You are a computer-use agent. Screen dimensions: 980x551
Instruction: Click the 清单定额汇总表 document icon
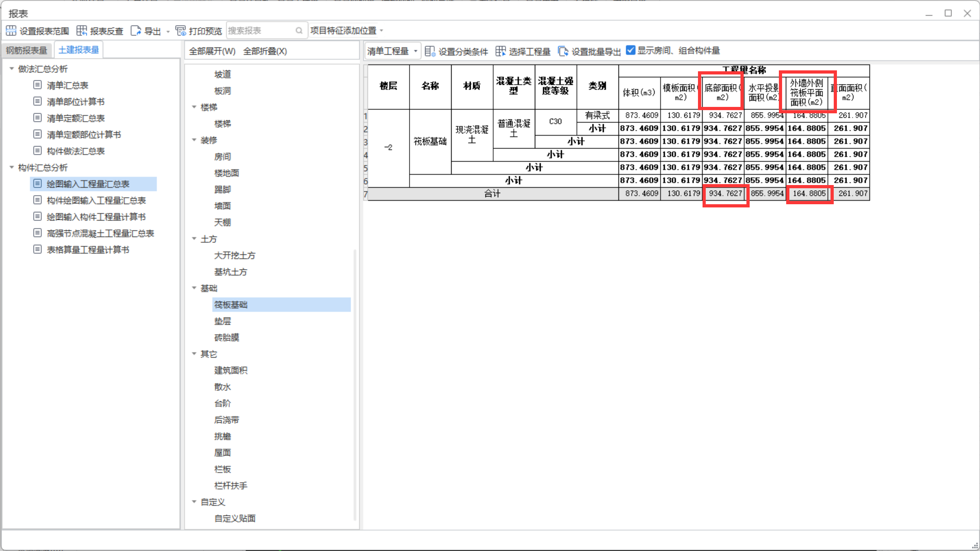click(37, 118)
